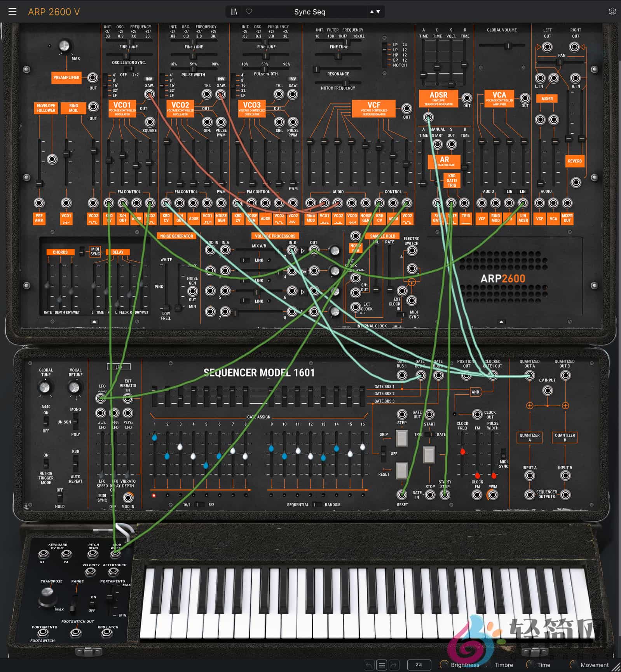
Task: Click the Preamplifier OUT jack
Action: 92,77
